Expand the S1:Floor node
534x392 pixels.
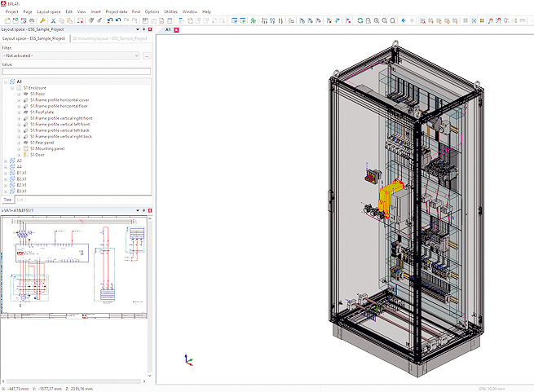(19, 94)
